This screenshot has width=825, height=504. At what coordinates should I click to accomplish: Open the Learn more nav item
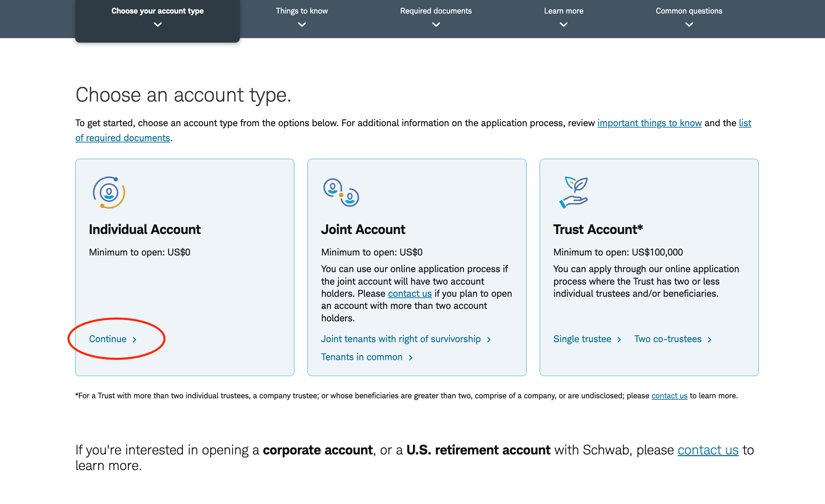pyautogui.click(x=563, y=11)
